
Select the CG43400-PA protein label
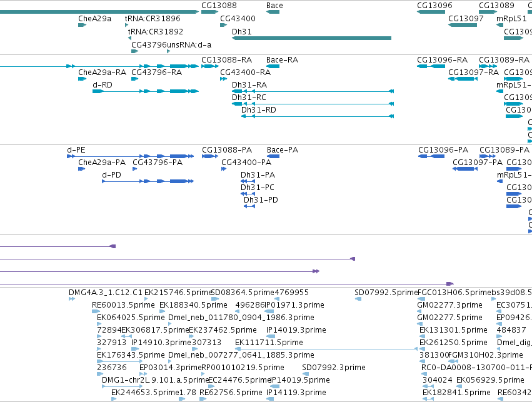[x=246, y=163]
